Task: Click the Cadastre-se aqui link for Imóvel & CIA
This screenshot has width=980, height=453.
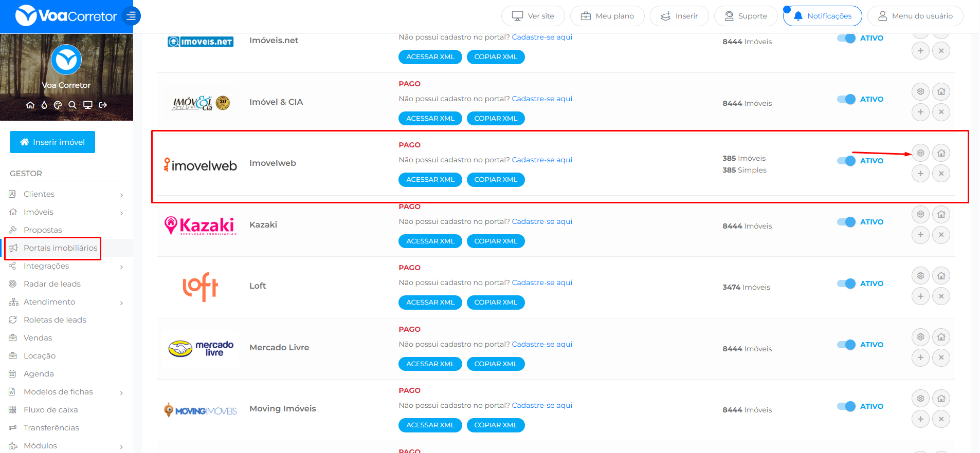Action: click(x=541, y=99)
